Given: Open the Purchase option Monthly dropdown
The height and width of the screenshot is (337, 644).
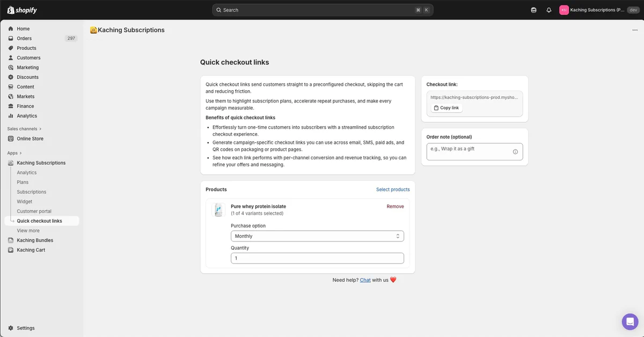Looking at the screenshot, I should tap(317, 236).
